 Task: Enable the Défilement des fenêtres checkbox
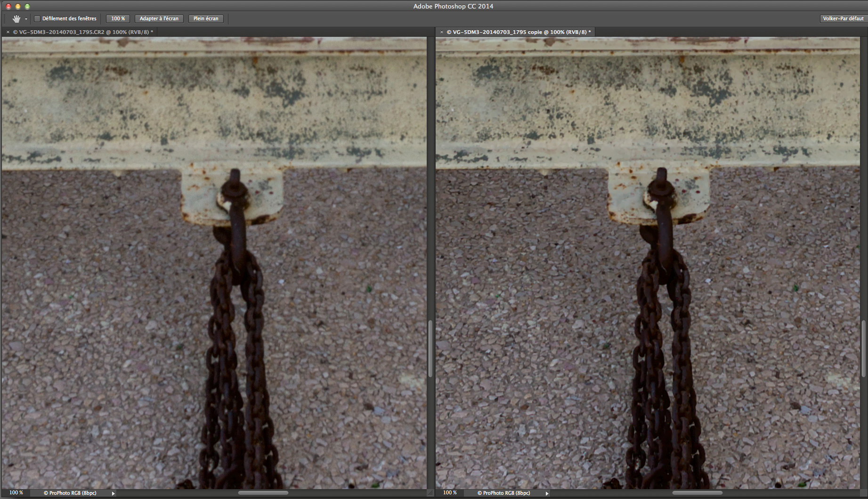coord(37,19)
